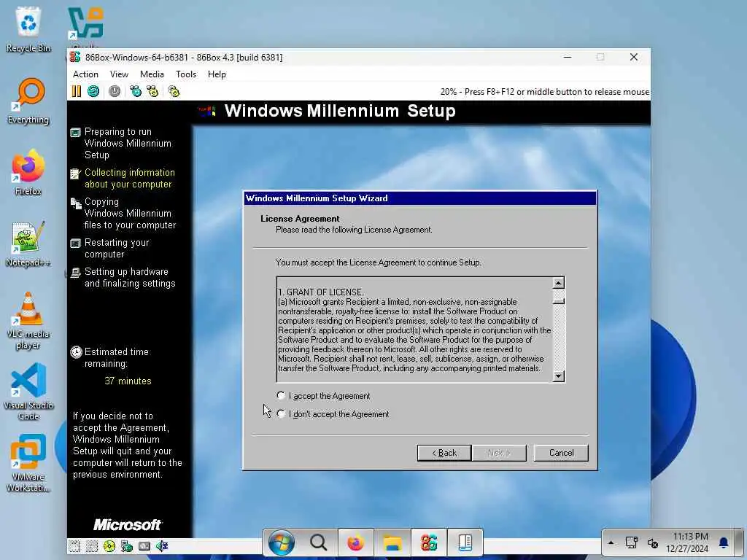
Task: Click second floppy drive status bar icon
Action: click(x=92, y=546)
